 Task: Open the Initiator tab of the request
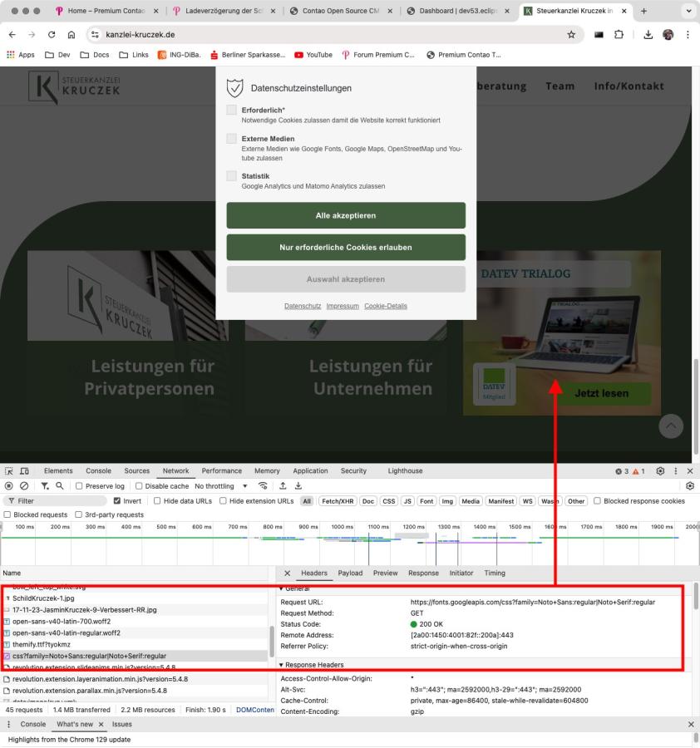[x=461, y=573]
